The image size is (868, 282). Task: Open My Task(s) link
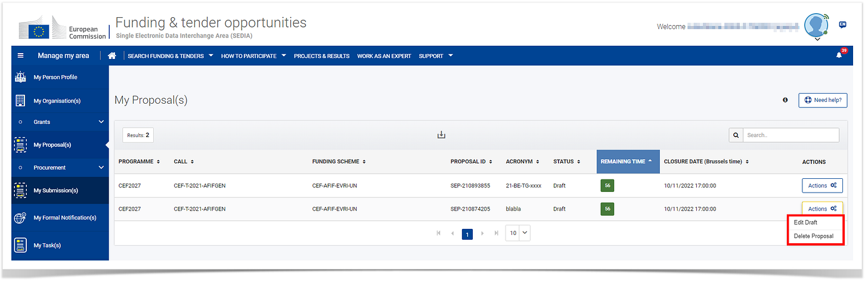pos(47,246)
